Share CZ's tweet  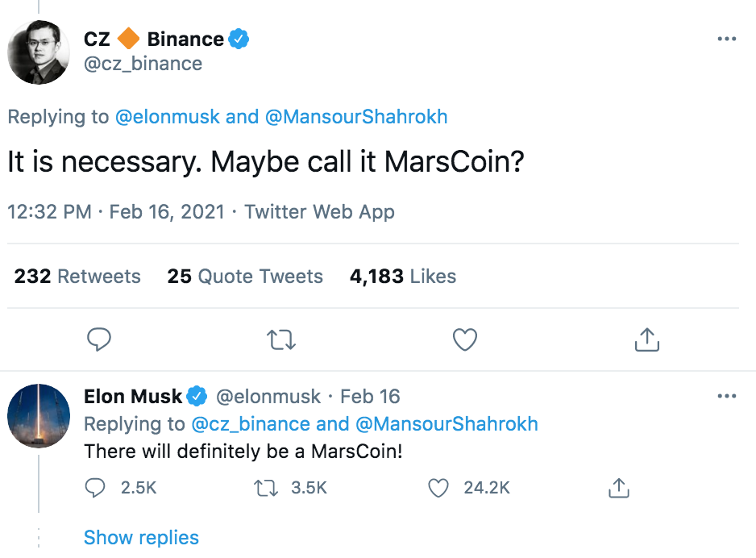coord(646,339)
